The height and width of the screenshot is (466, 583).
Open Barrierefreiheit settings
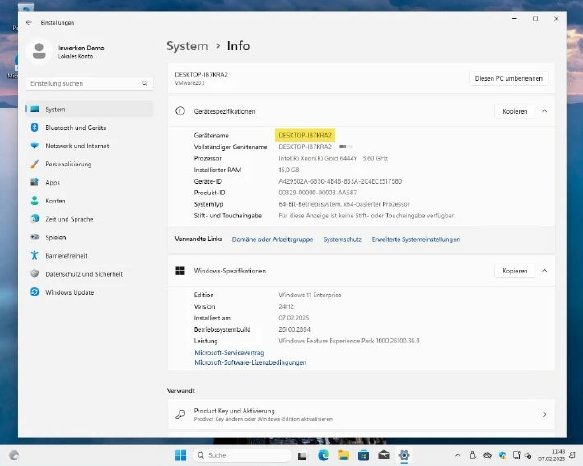point(89,256)
